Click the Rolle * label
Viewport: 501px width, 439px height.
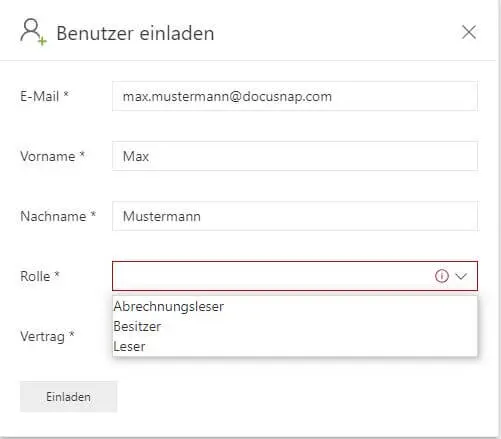click(40, 276)
